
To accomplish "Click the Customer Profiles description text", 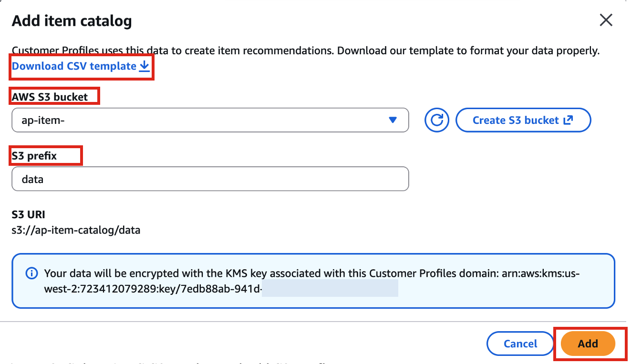I will [305, 51].
